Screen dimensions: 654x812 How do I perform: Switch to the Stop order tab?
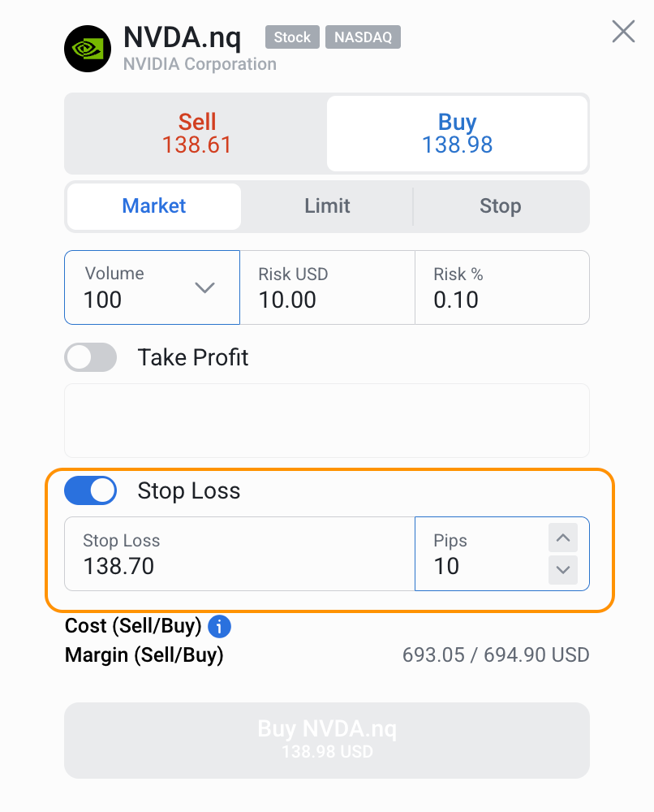[x=500, y=206]
